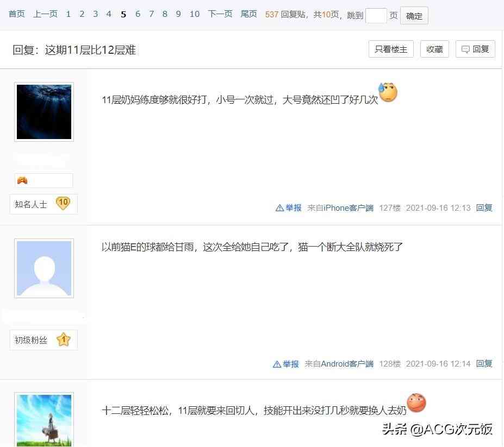The height and width of the screenshot is (447, 504).
Task: Jump to page 4 in pagination
Action: click(x=109, y=14)
